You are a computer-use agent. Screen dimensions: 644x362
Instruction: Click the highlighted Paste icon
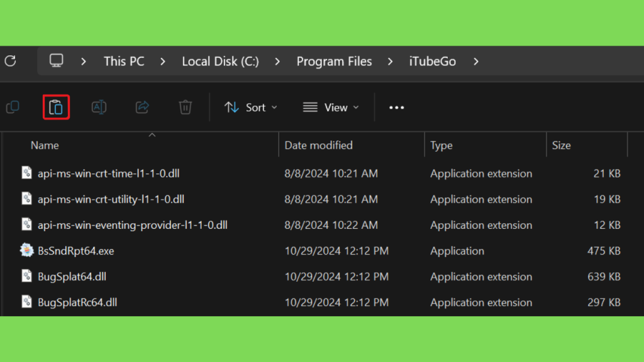56,107
